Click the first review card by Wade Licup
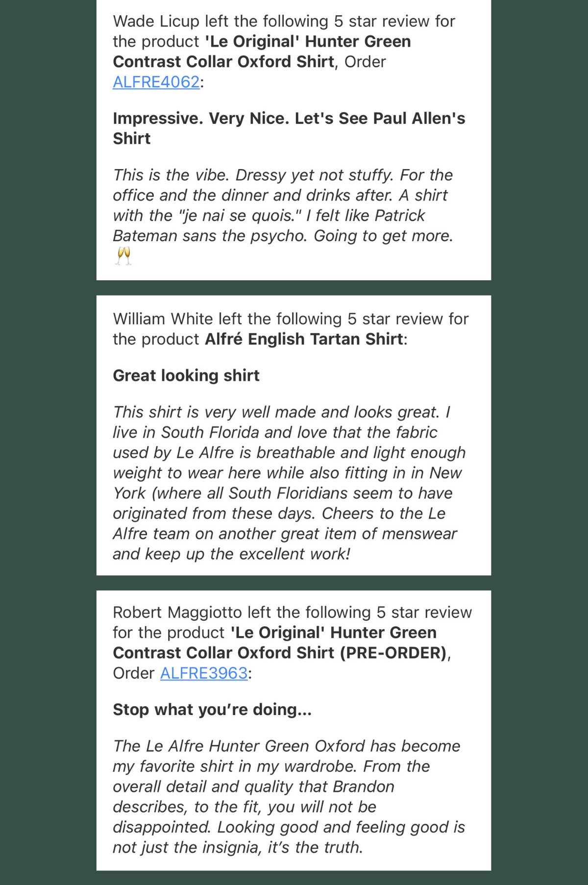Viewport: 588px width, 885px height. pyautogui.click(x=294, y=140)
